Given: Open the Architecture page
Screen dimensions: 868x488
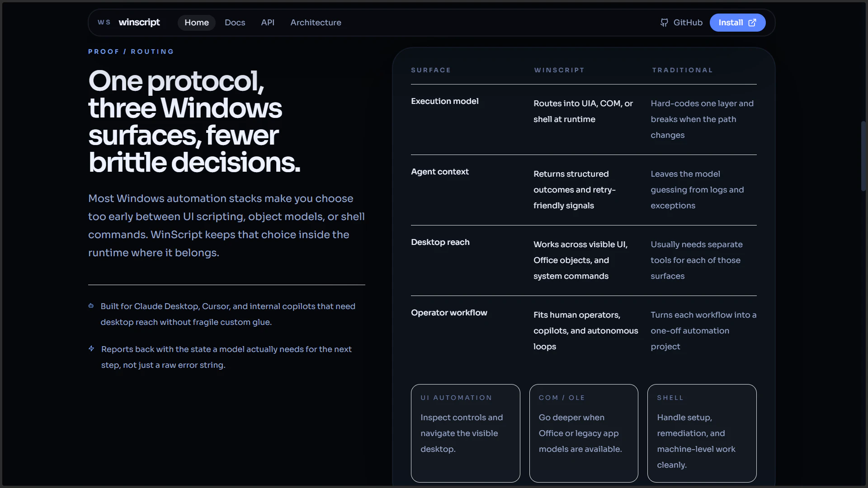Looking at the screenshot, I should (316, 22).
